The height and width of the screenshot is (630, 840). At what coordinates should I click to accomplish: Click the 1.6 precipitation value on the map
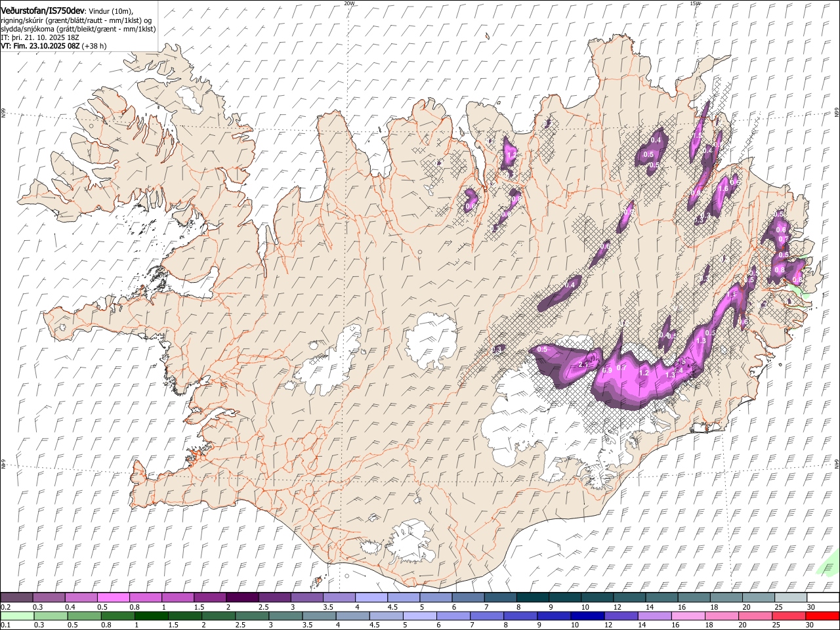pos(723,188)
